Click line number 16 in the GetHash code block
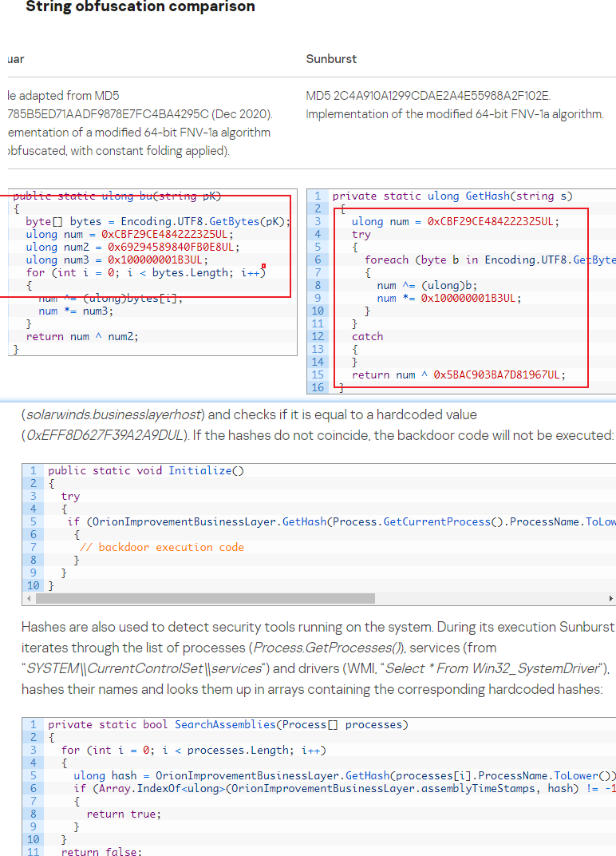Viewport: 616px width, 856px height. 318,387
